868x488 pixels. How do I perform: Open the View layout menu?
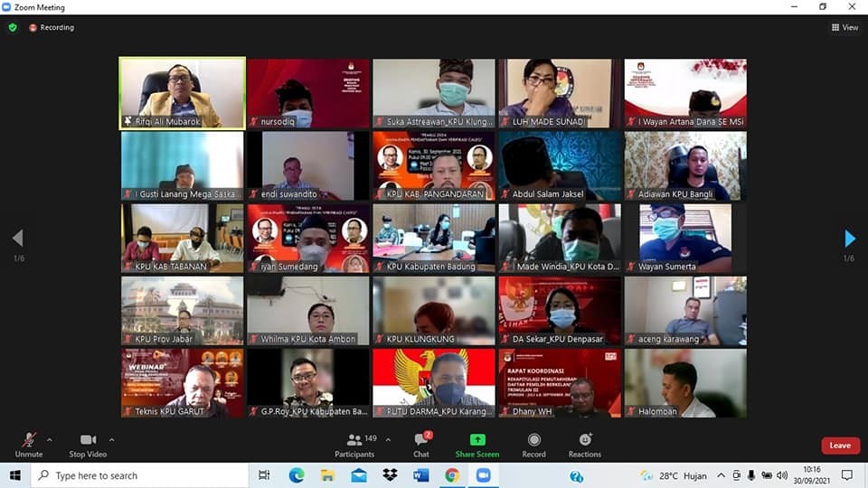tap(844, 28)
